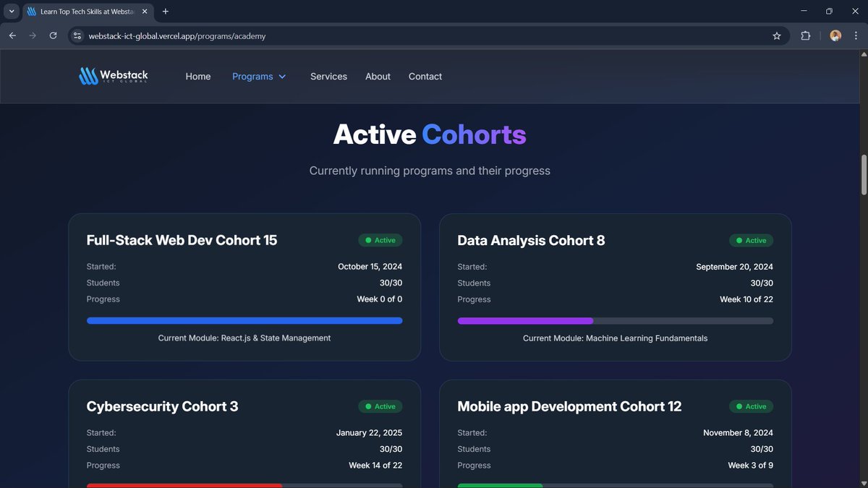The height and width of the screenshot is (488, 868).
Task: Click the site information icon in address bar
Action: pyautogui.click(x=78, y=35)
